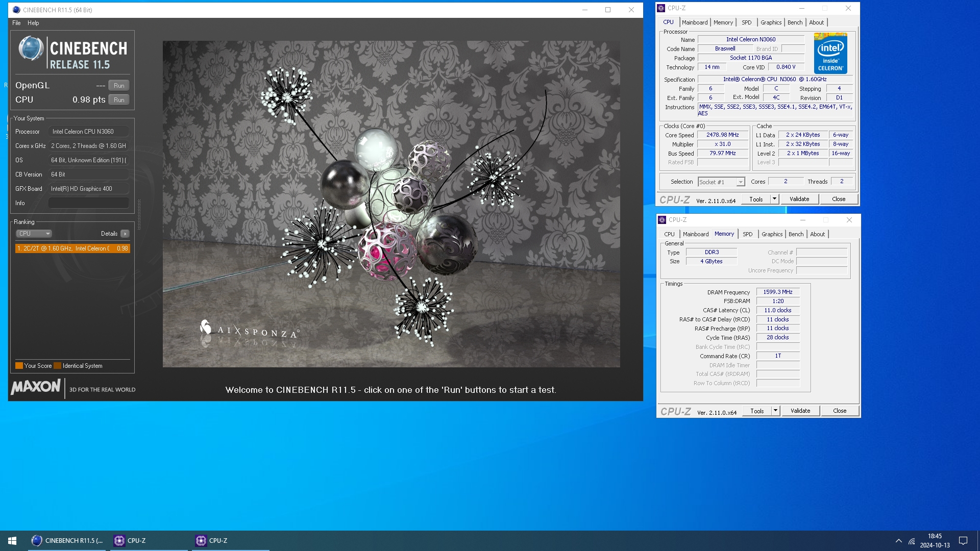Click the Core Speed value 2478.98 MHz

[x=722, y=135]
